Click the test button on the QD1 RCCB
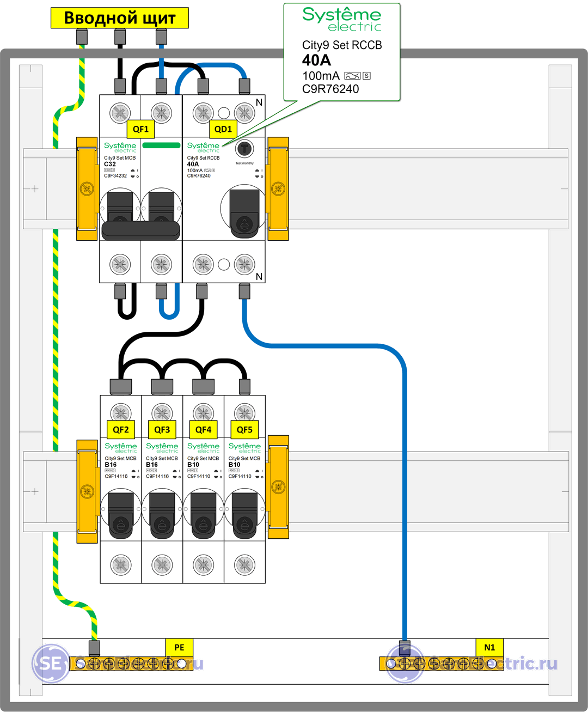The image size is (588, 712). pyautogui.click(x=244, y=148)
